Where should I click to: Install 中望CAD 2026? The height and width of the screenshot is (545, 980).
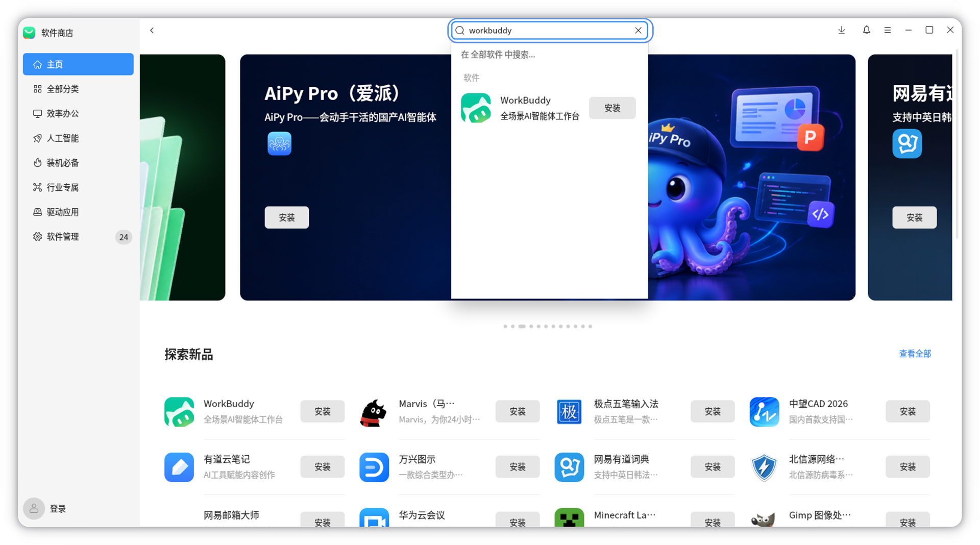[908, 411]
